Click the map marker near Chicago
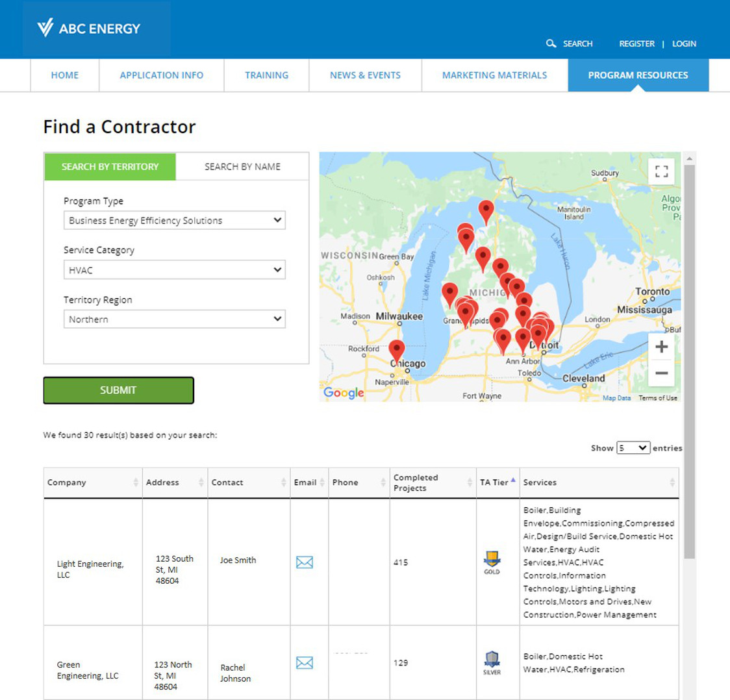 click(397, 349)
